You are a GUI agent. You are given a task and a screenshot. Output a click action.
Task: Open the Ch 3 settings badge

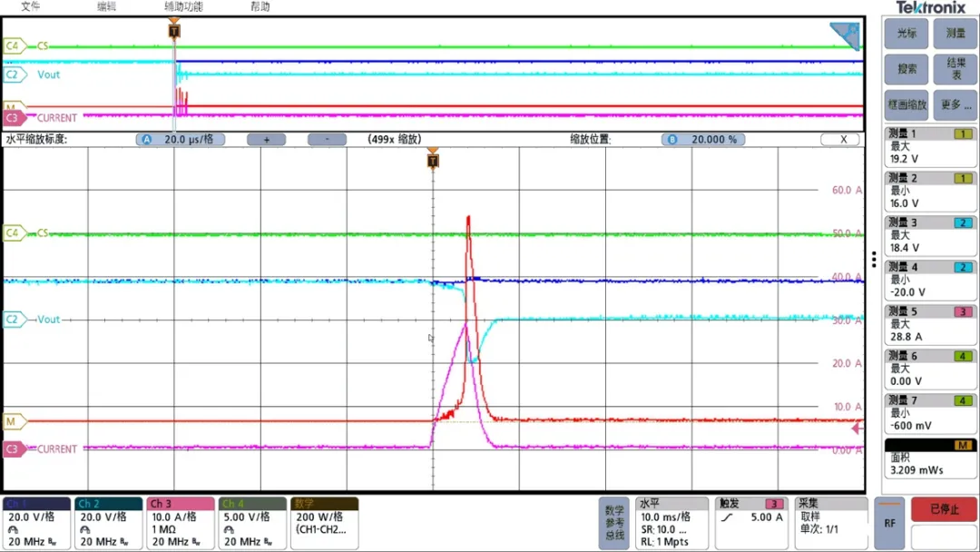point(181,523)
